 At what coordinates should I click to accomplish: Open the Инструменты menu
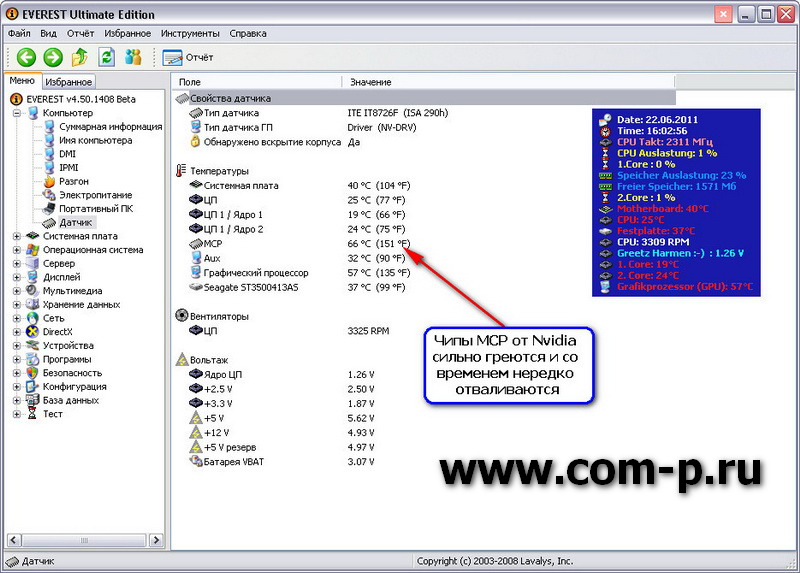click(190, 34)
